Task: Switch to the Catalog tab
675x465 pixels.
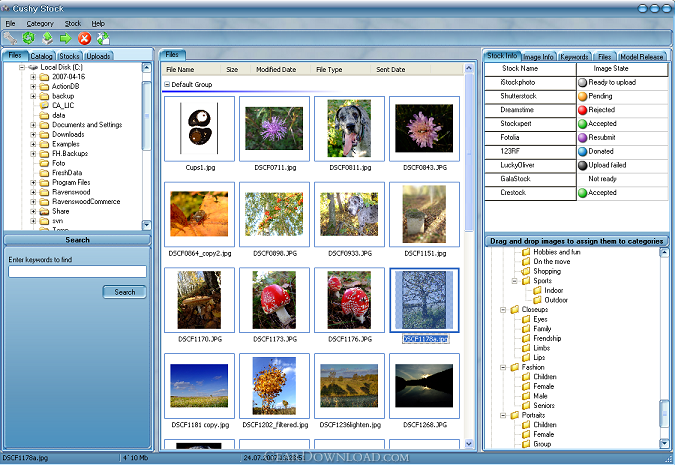Action: click(42, 56)
